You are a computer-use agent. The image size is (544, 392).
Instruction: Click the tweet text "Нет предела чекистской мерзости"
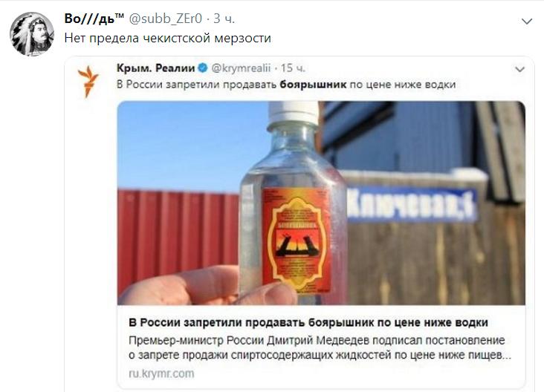coord(168,38)
